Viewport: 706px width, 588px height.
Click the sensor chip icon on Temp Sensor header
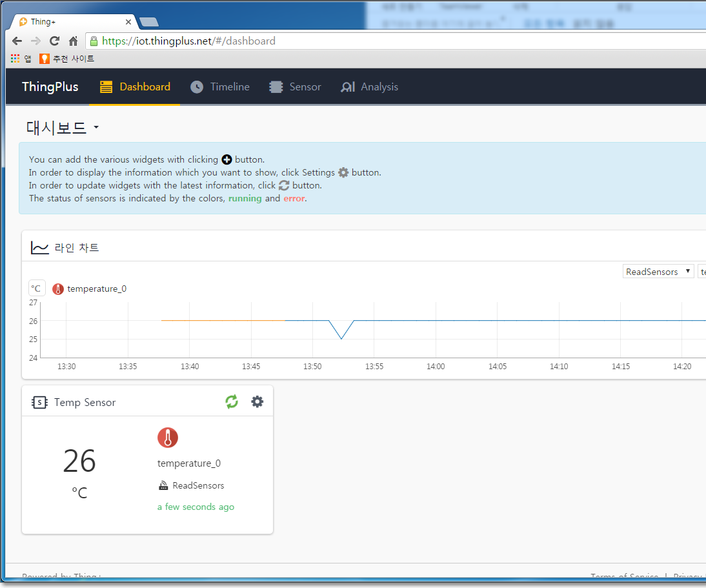[x=38, y=401]
